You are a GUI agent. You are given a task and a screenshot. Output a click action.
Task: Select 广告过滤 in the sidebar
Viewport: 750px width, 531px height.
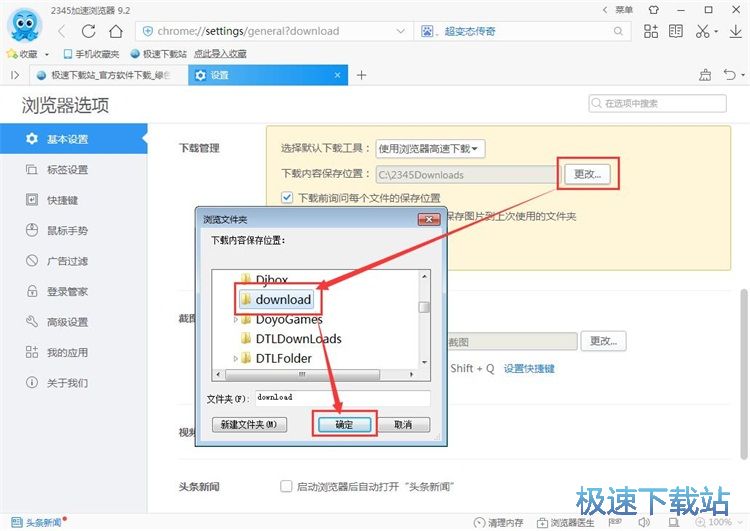click(74, 261)
